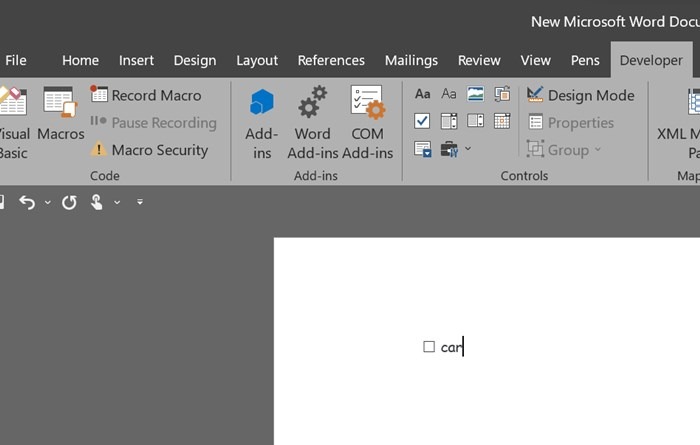The height and width of the screenshot is (445, 700).
Task: Tick the checkbox beside 'car'
Action: tap(429, 347)
